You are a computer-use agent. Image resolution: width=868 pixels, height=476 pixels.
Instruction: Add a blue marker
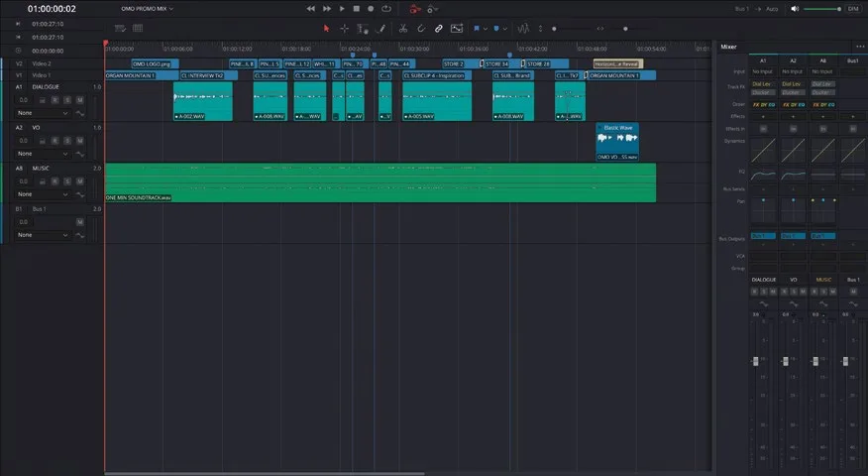[x=496, y=28]
